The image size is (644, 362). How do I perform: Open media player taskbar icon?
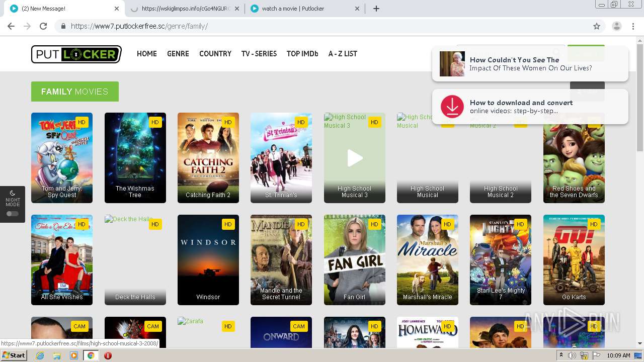point(74,355)
